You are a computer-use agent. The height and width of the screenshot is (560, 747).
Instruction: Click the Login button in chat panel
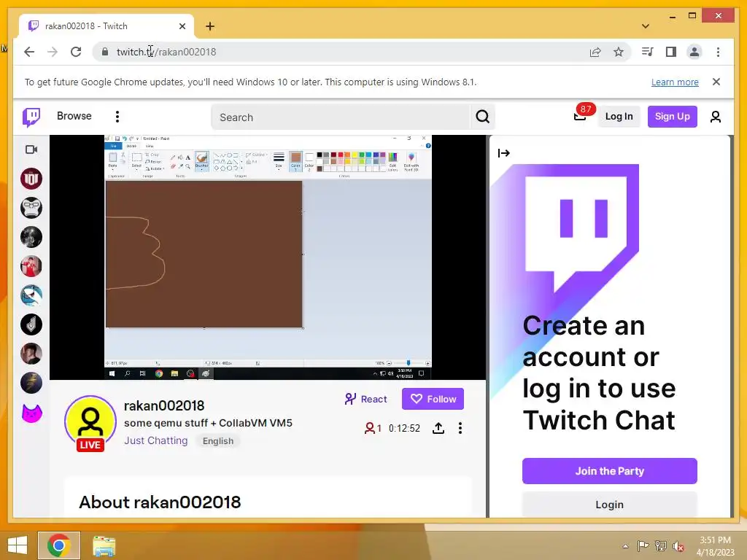click(x=609, y=505)
